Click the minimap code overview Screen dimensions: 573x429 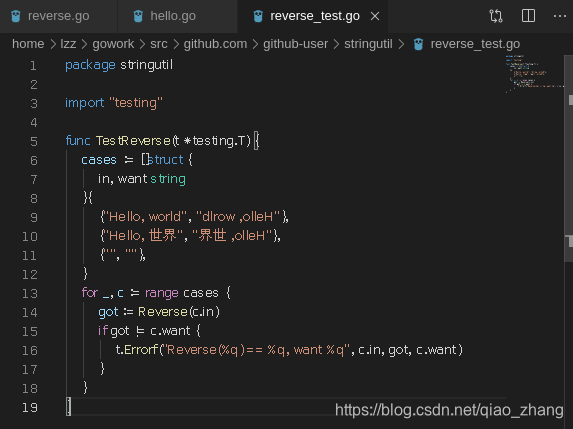(x=535, y=74)
